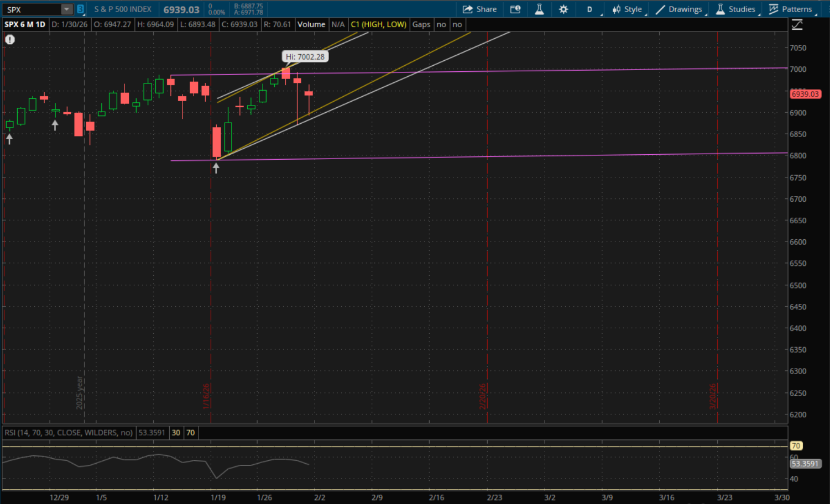Click the drawing set icon below Patterns
Screen dimensions: 830x504
[x=797, y=25]
